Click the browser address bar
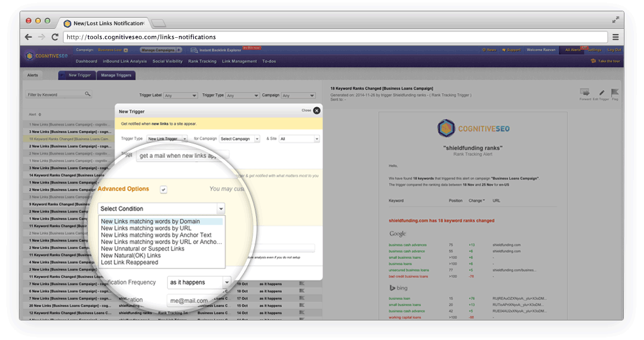This screenshot has height=340, width=644. pyautogui.click(x=335, y=37)
